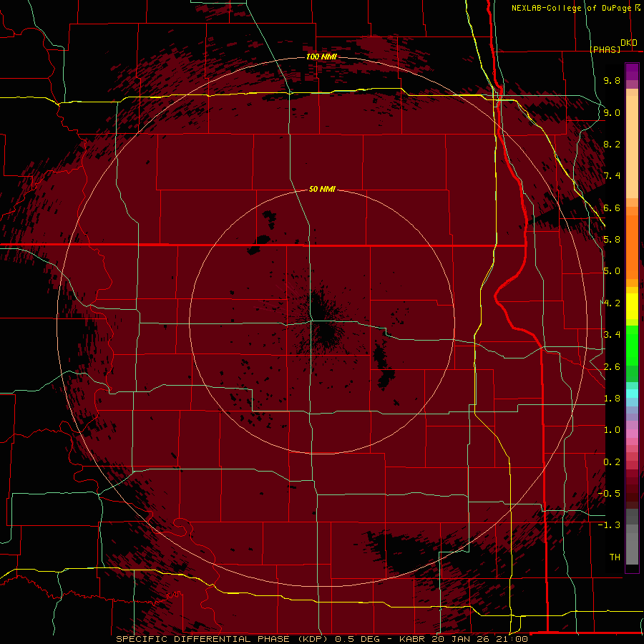Pick the yellow segment of the color bar
The height and width of the screenshot is (644, 644).
click(632, 306)
